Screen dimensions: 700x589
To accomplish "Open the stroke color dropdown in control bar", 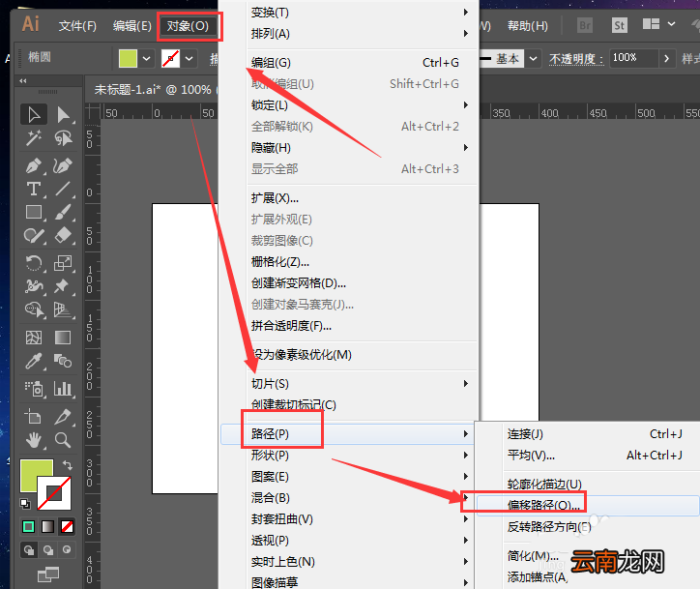I will coord(190,58).
